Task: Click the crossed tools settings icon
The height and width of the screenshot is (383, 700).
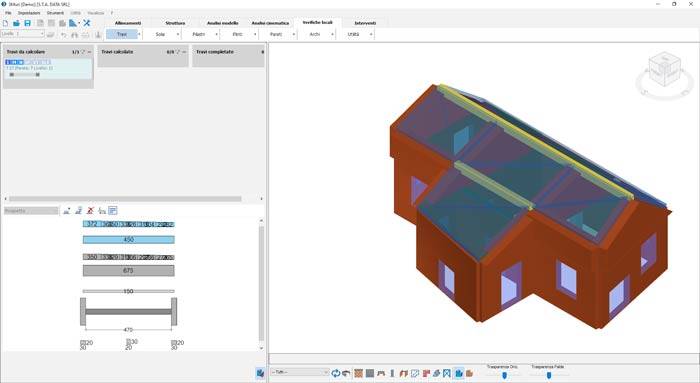Action: [x=87, y=23]
